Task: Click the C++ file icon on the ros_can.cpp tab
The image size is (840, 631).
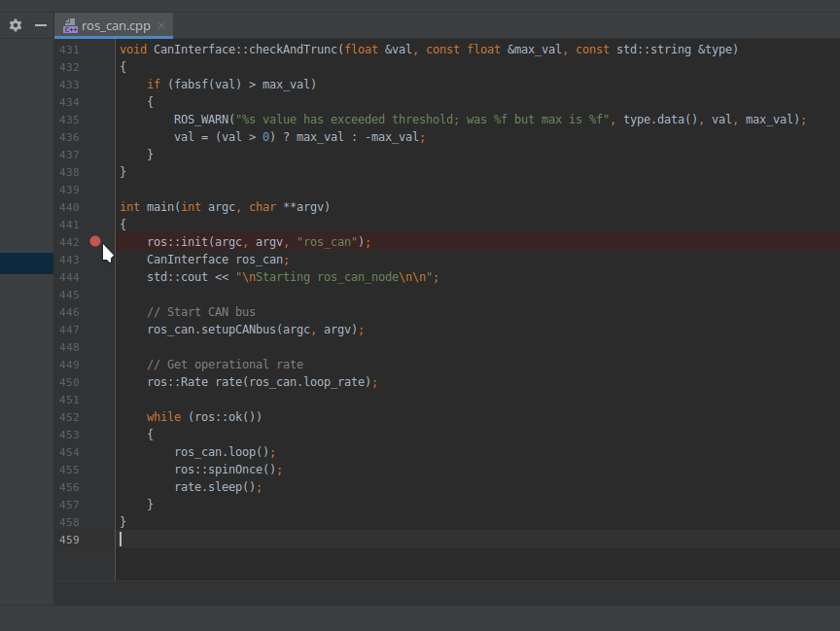Action: [70, 25]
